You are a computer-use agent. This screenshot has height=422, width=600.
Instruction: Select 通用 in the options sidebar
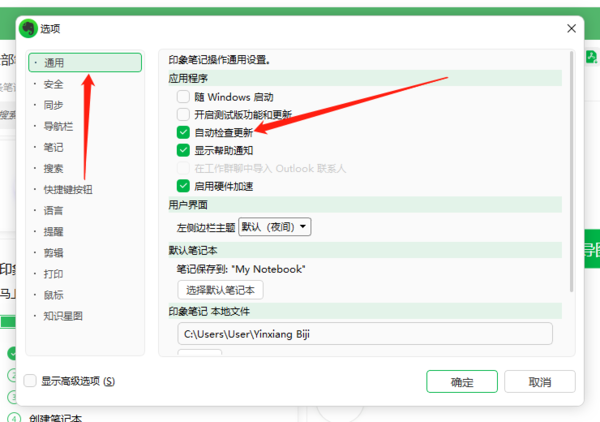pos(54,63)
